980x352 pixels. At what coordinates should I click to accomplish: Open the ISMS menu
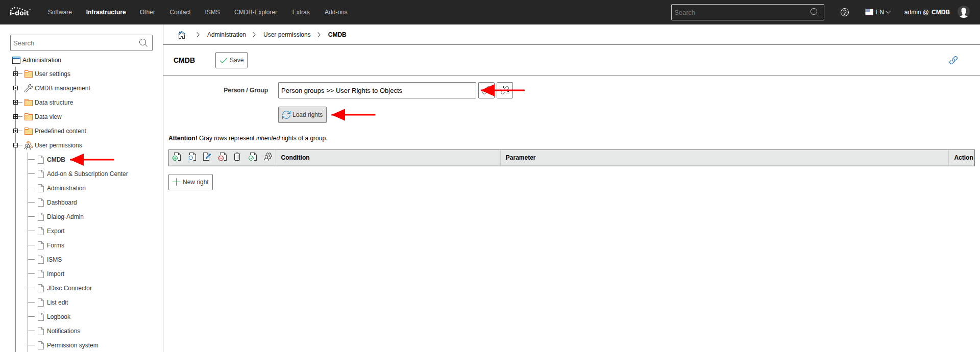point(212,12)
